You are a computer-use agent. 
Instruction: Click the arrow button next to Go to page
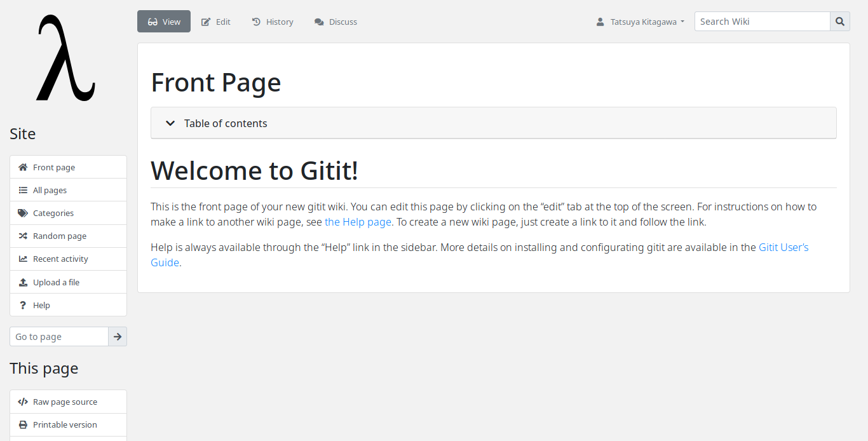[118, 337]
